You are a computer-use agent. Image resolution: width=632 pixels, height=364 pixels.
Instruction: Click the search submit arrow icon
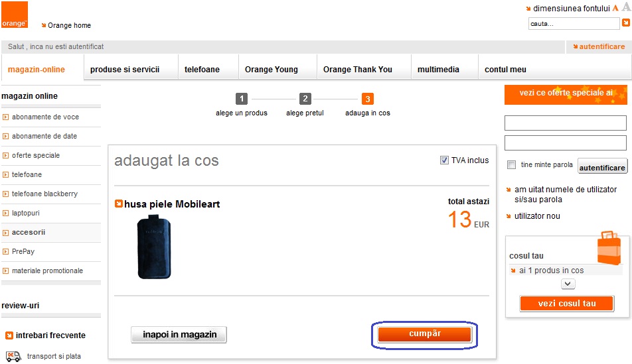point(626,23)
